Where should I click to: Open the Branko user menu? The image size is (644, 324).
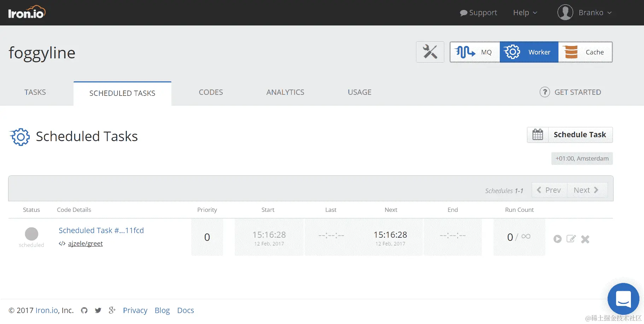click(x=595, y=13)
